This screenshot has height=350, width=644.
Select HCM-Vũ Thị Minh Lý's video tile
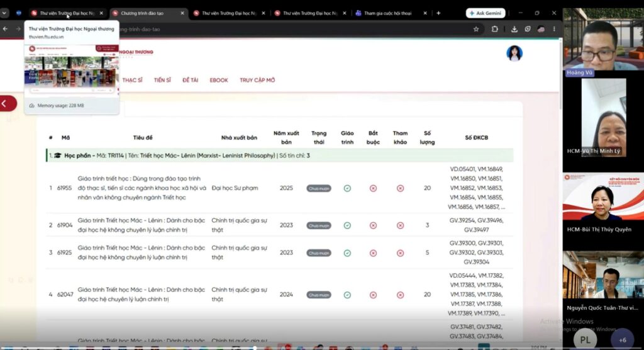(x=603, y=118)
